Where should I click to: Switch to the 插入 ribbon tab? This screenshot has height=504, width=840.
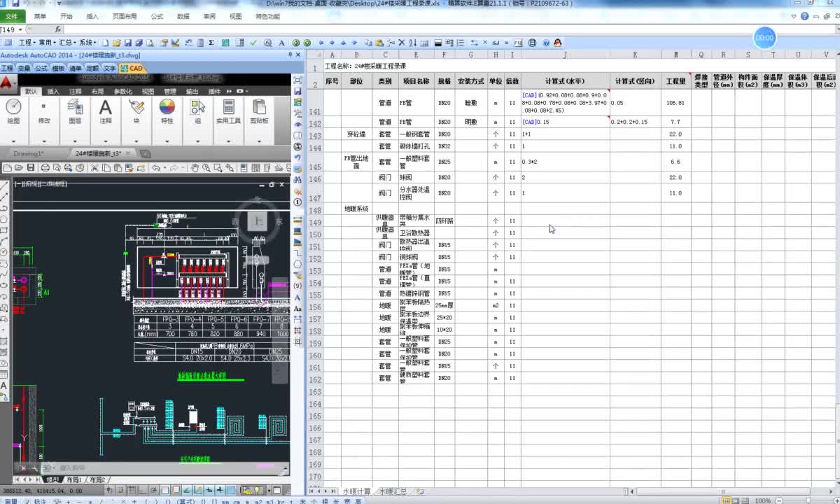pyautogui.click(x=92, y=16)
